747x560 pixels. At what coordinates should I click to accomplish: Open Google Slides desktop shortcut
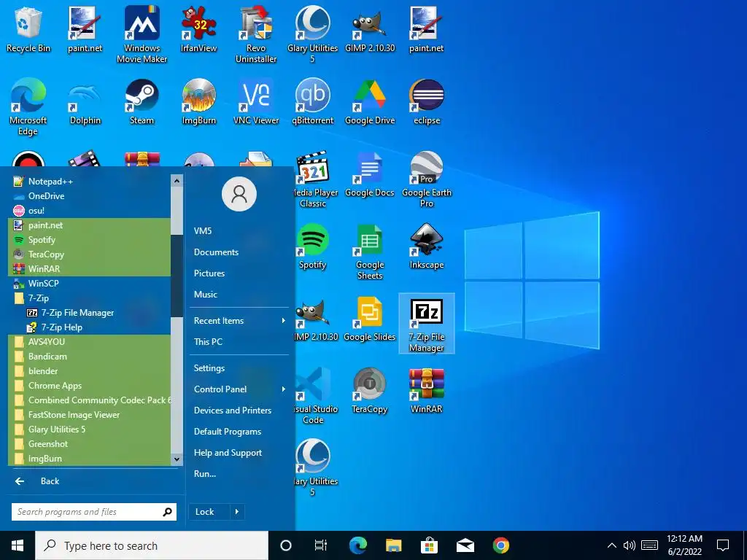[370, 319]
